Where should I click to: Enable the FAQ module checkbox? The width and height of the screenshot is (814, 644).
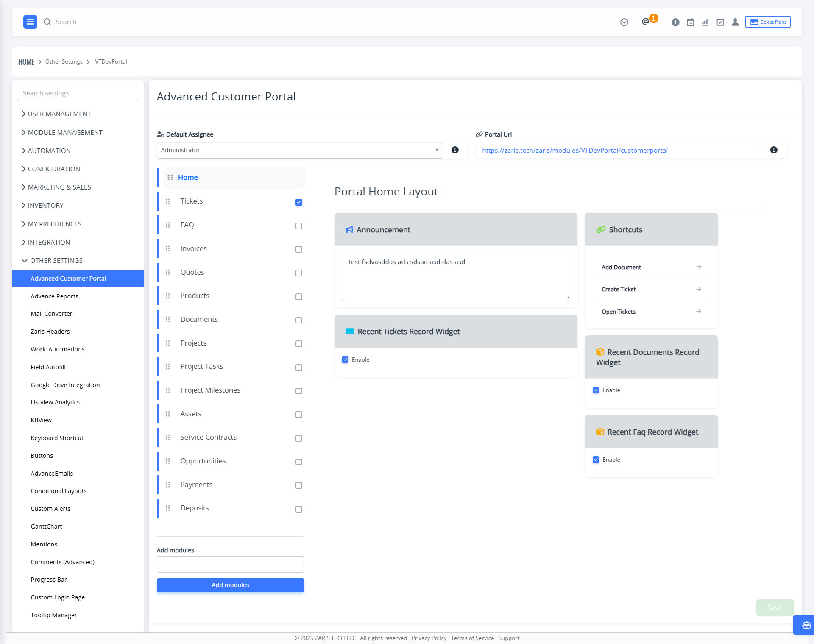(x=299, y=226)
